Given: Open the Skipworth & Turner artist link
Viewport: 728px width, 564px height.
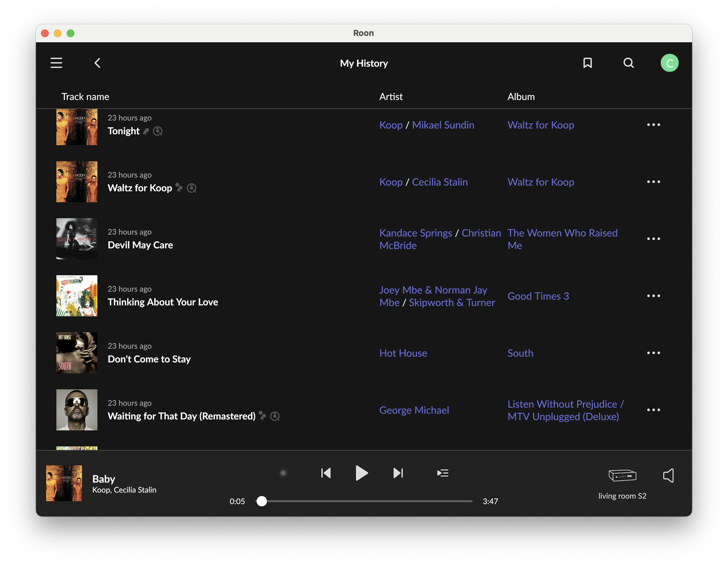Looking at the screenshot, I should click(452, 302).
